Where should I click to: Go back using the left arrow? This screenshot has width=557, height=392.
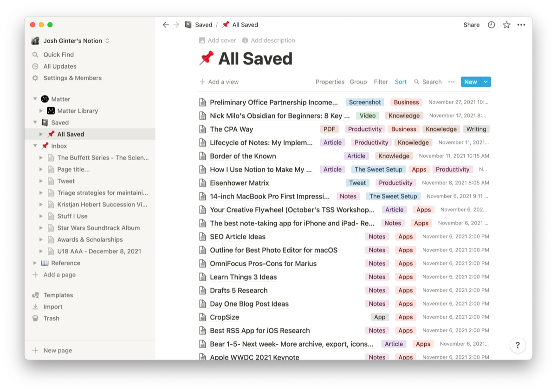166,25
